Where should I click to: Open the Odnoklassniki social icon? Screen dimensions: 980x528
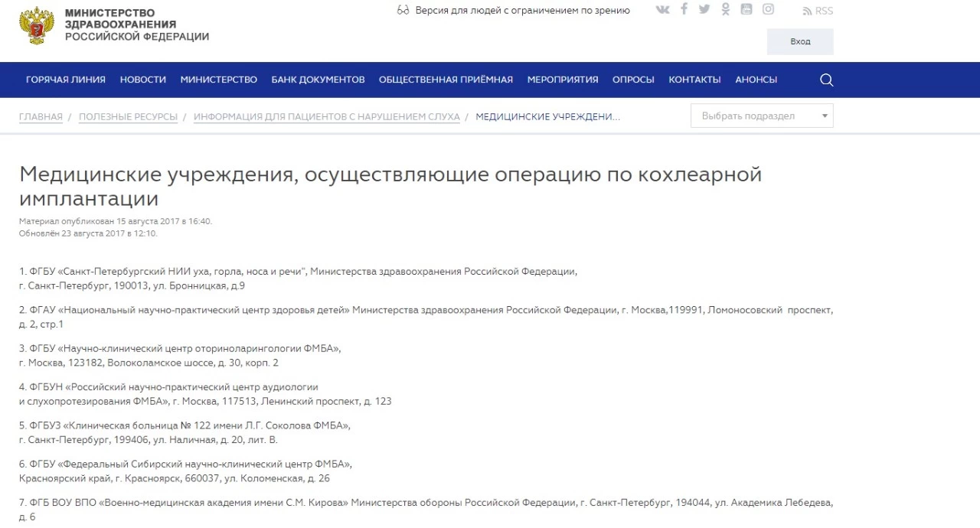(x=725, y=9)
